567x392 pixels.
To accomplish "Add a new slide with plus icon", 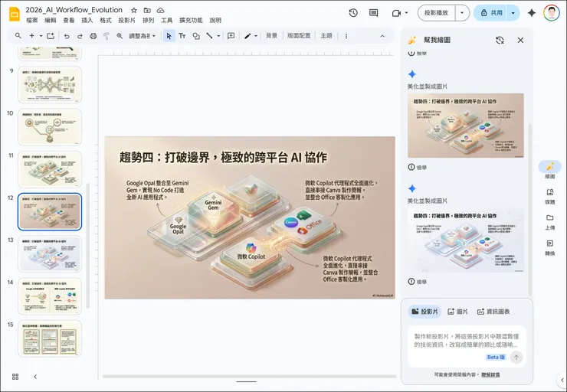I will [32, 36].
